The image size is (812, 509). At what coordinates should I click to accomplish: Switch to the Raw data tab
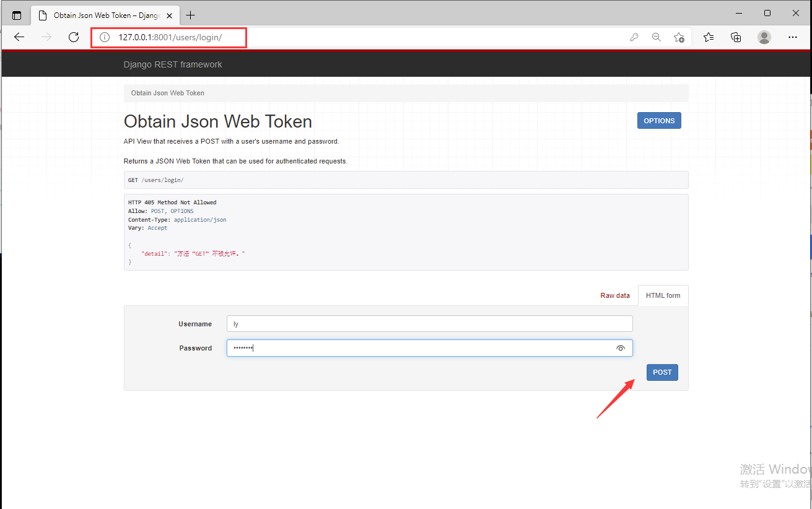click(x=615, y=295)
